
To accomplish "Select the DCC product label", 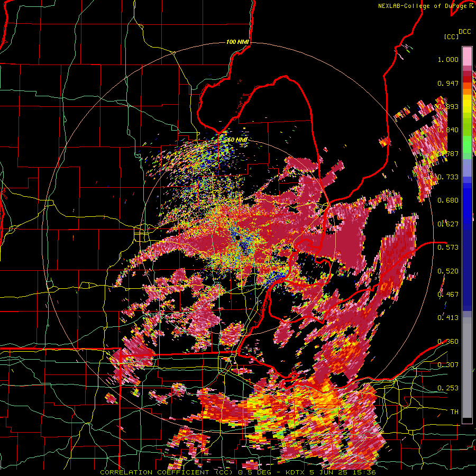I will (465, 32).
